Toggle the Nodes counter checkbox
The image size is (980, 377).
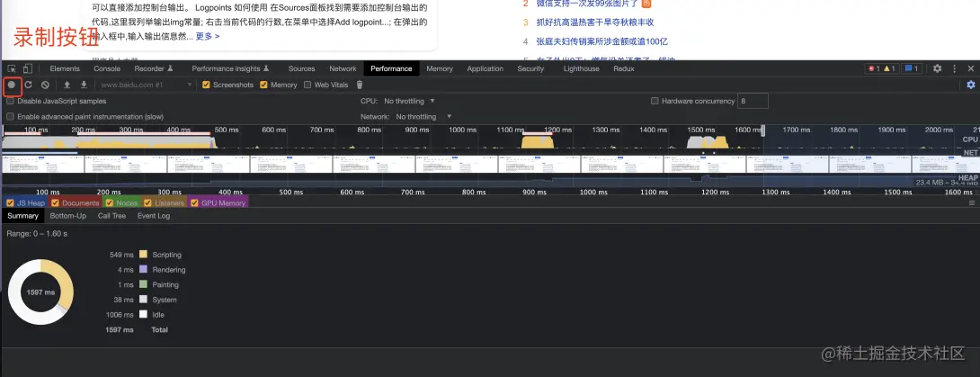coord(110,202)
